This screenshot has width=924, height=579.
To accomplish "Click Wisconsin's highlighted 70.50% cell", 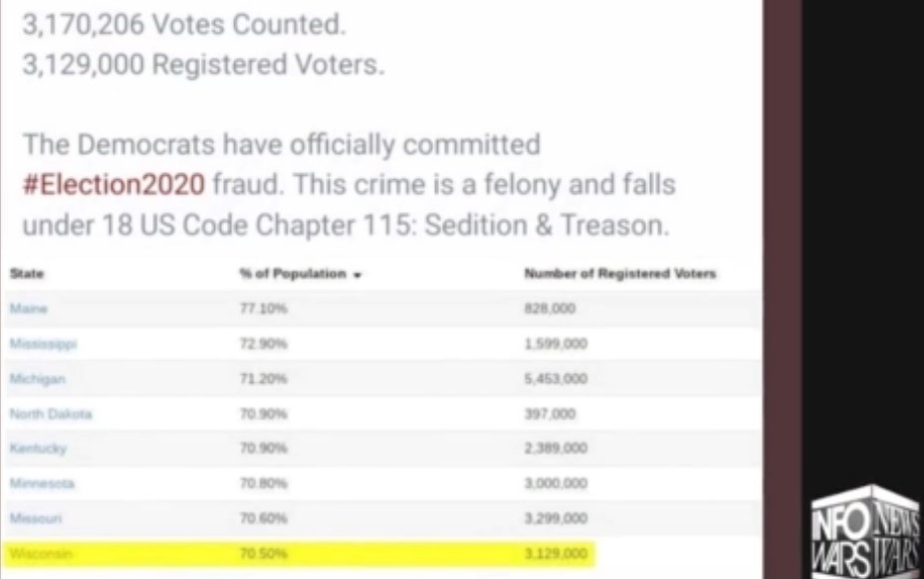I will pos(263,553).
